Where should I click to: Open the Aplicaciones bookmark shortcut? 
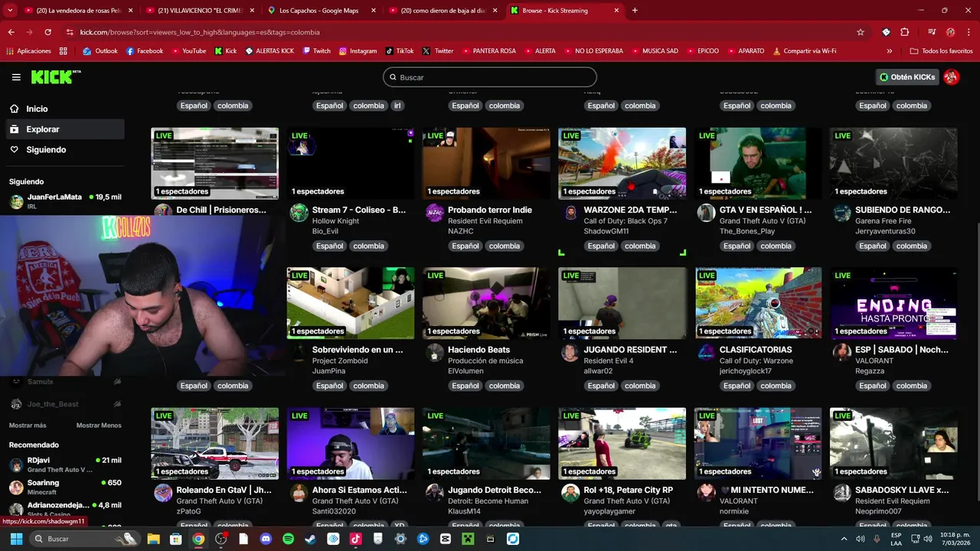click(28, 51)
